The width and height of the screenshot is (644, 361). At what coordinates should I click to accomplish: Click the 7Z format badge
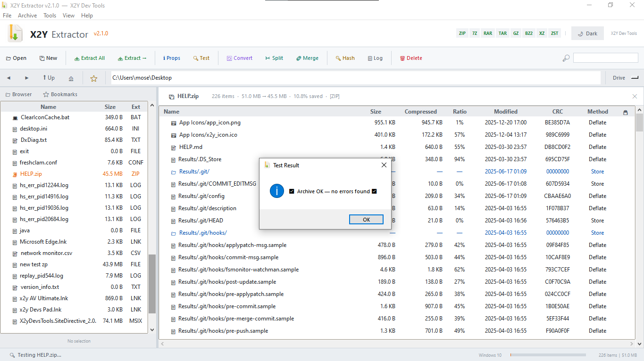[x=475, y=33]
